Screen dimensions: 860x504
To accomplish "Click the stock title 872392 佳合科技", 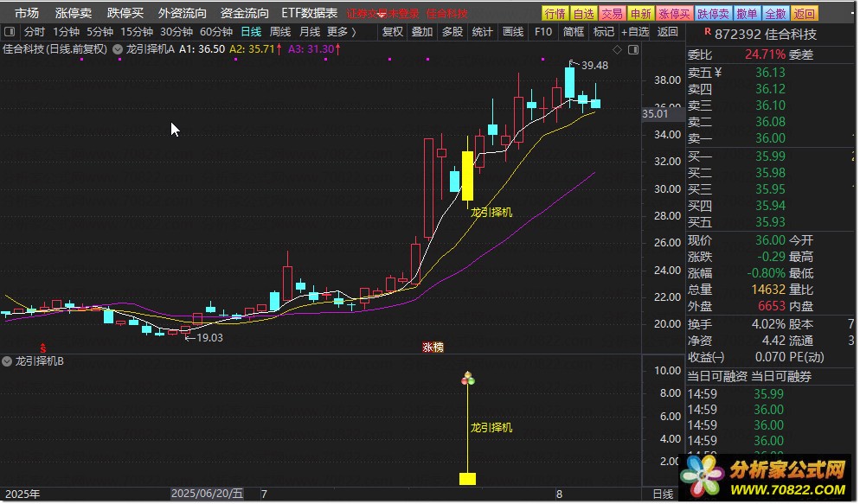I will tap(766, 35).
